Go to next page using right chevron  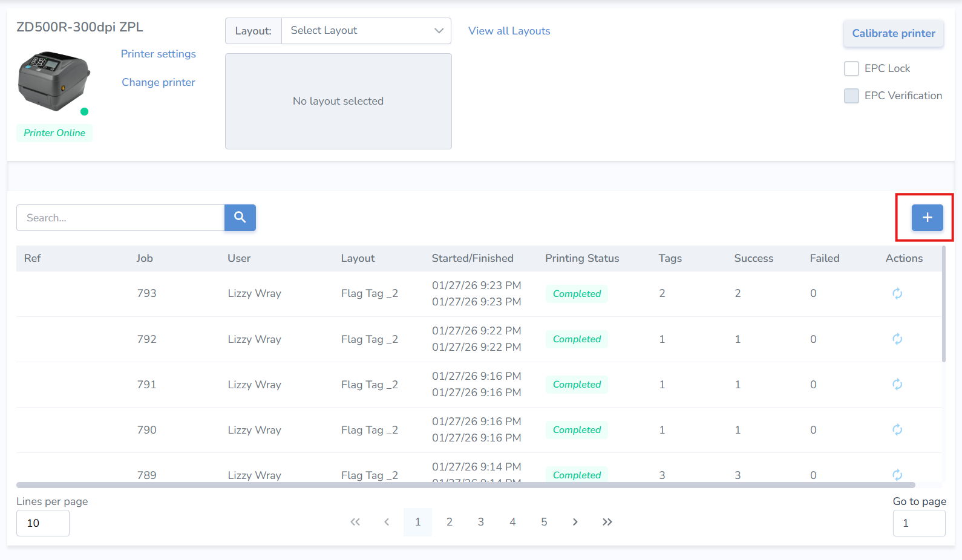click(575, 522)
